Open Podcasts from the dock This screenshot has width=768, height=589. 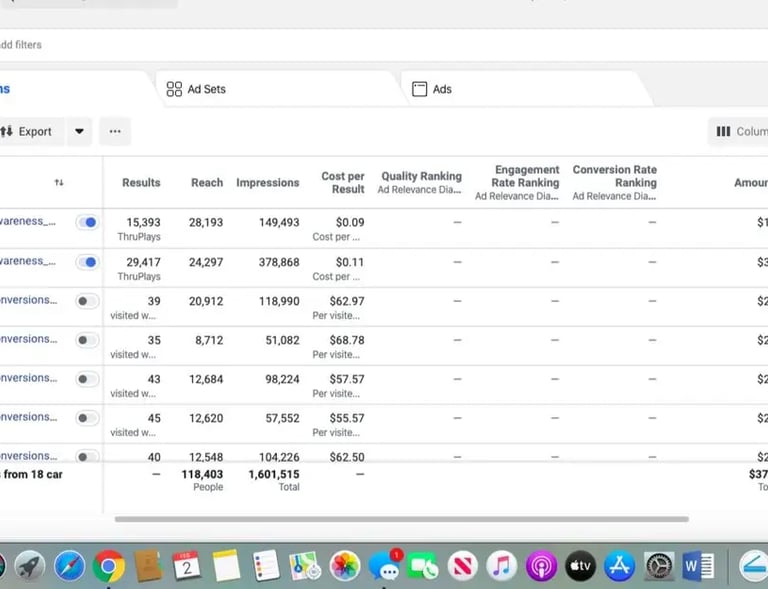[541, 566]
